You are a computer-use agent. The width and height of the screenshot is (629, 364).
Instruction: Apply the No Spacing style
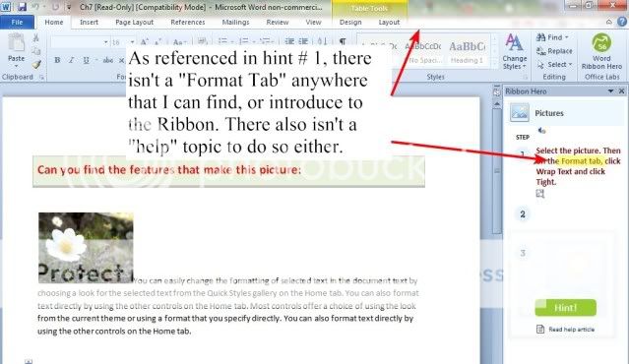coord(425,52)
